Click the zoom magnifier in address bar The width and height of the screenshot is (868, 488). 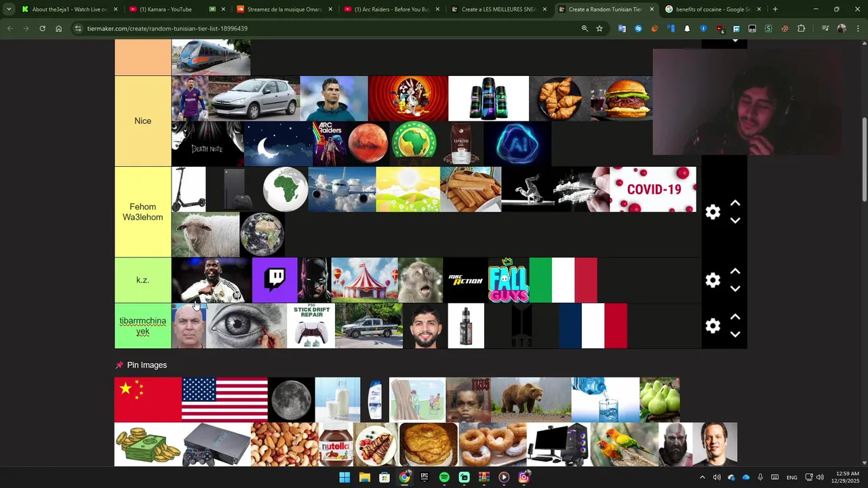pos(585,28)
